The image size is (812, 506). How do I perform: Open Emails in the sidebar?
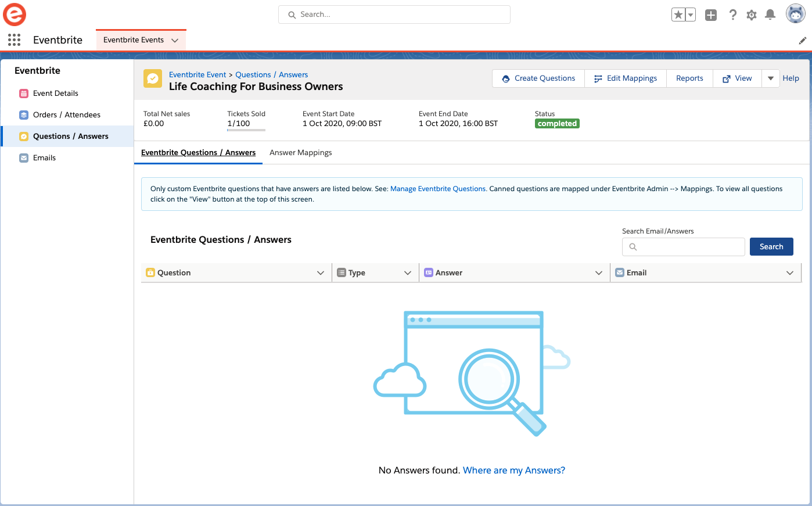(67, 157)
